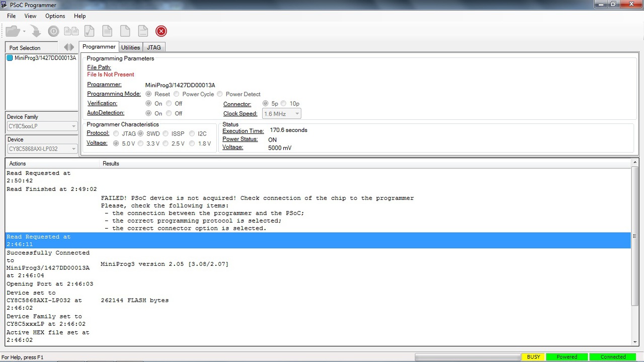Image resolution: width=644 pixels, height=362 pixels.
Task: Click the Checksum document icon with checkmark
Action: [x=89, y=31]
